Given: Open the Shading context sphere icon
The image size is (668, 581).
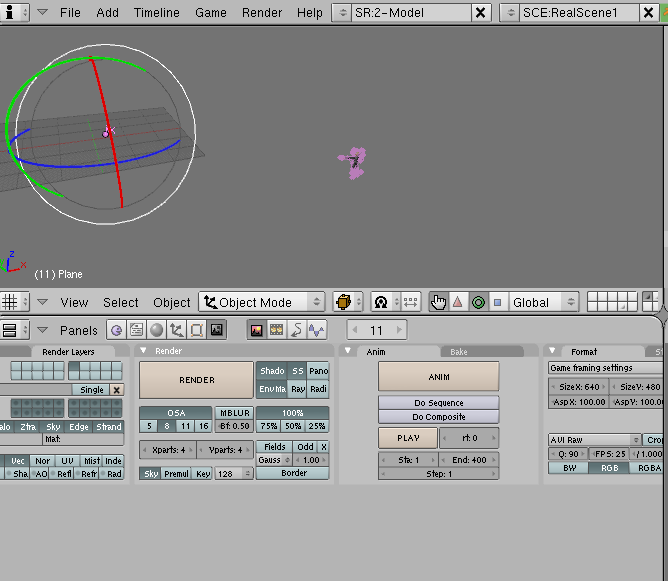Looking at the screenshot, I should pos(156,330).
